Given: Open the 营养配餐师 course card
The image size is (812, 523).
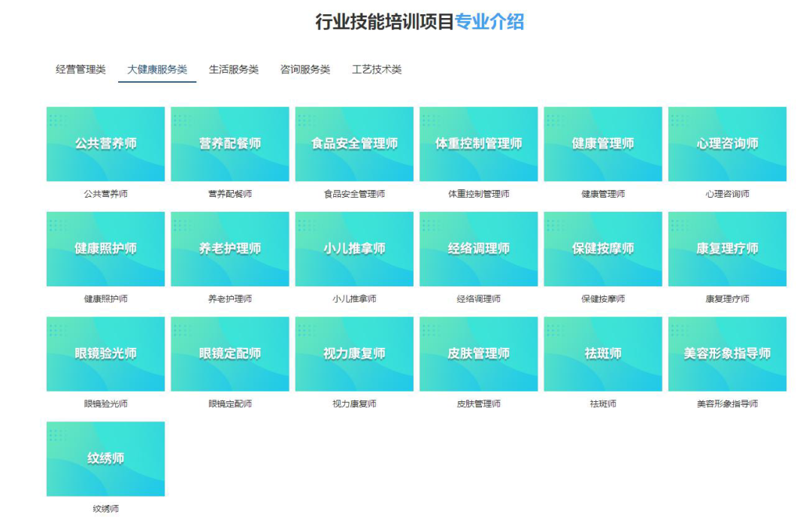Looking at the screenshot, I should (x=230, y=144).
